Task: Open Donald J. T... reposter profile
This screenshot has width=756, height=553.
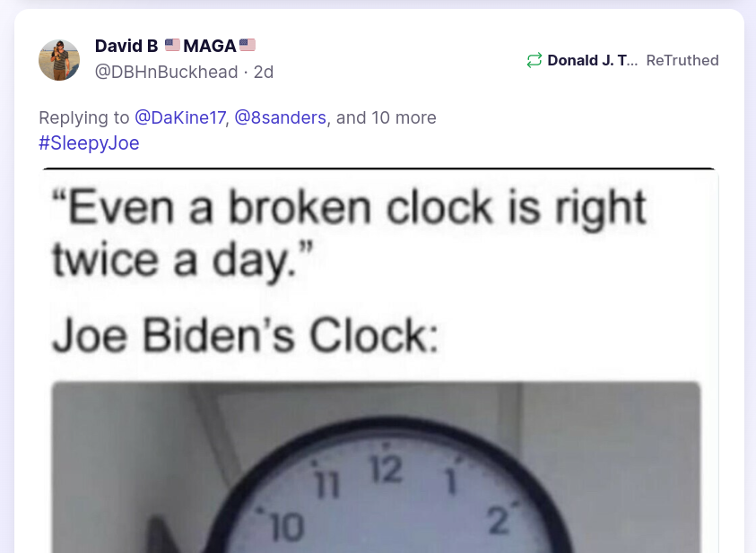Action: tap(593, 60)
